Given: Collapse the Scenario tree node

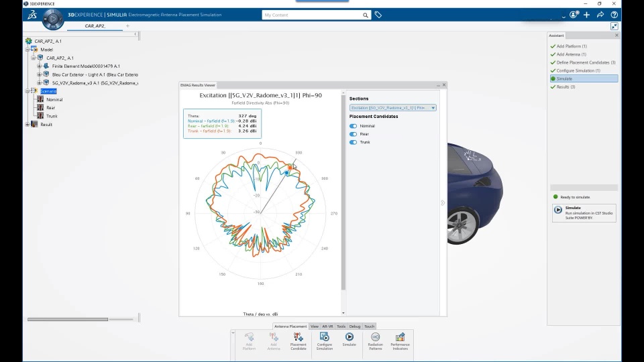Looking at the screenshot, I should tap(28, 91).
